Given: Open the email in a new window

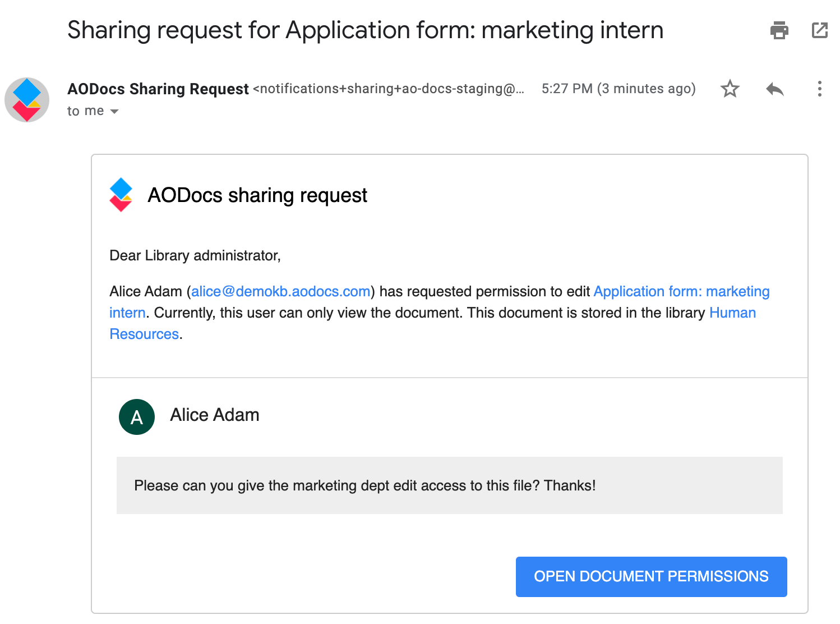Looking at the screenshot, I should point(820,30).
